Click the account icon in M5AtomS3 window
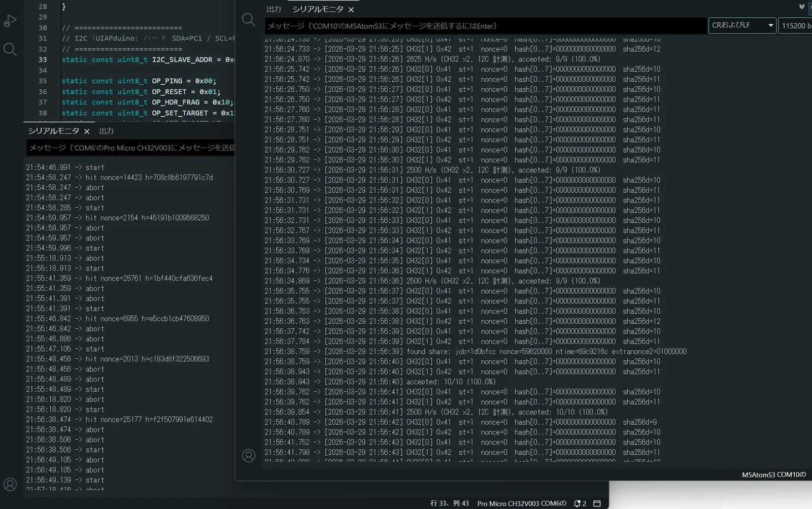 click(x=249, y=455)
